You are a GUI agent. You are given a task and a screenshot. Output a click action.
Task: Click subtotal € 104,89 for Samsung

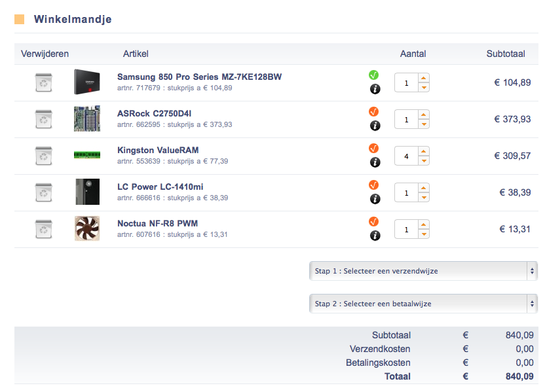click(513, 82)
